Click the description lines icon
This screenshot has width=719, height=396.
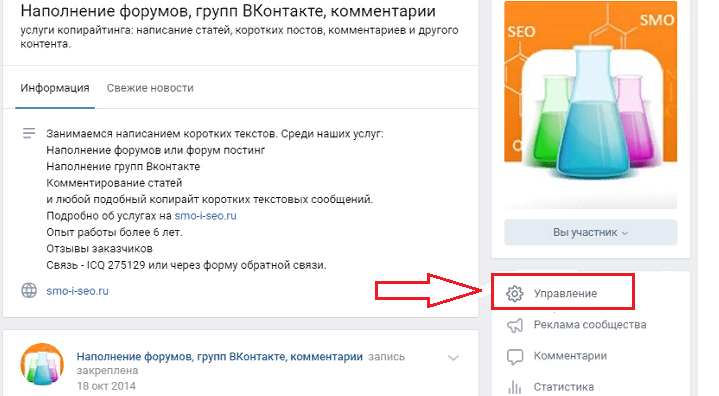tap(29, 133)
